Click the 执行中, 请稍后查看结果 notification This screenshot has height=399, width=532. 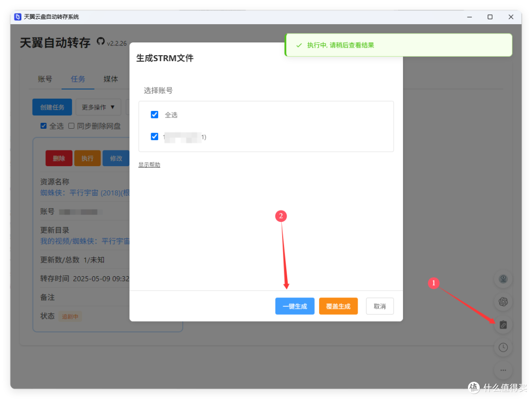tap(399, 45)
